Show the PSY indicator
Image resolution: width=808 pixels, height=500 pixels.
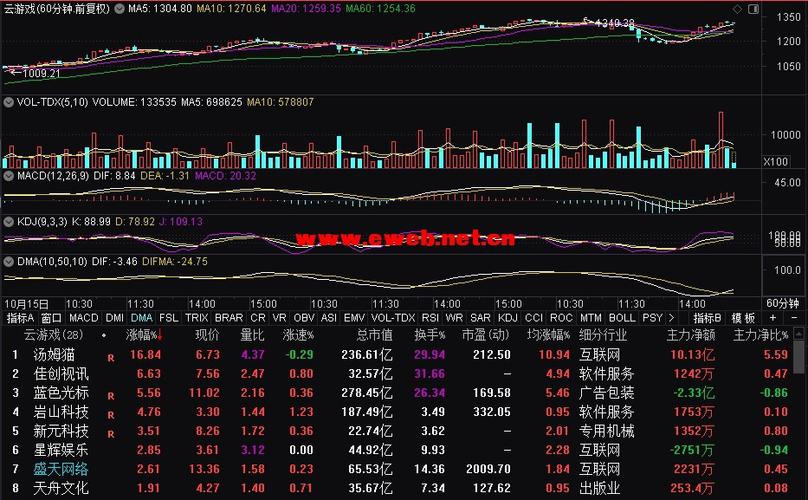pyautogui.click(x=652, y=318)
